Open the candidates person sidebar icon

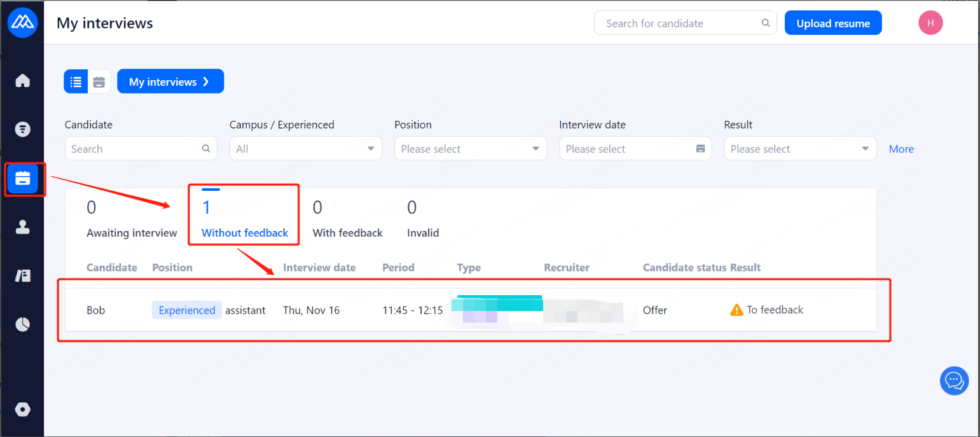[x=23, y=227]
